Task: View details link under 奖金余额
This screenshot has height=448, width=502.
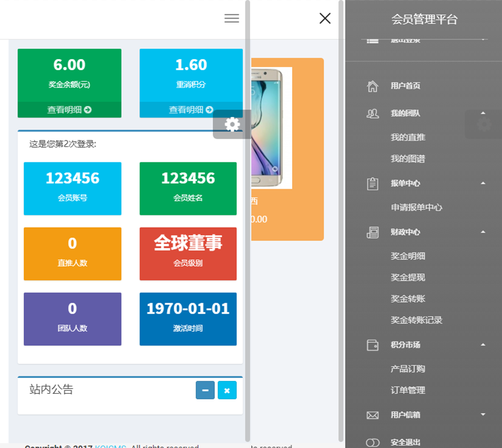Action: (69, 110)
